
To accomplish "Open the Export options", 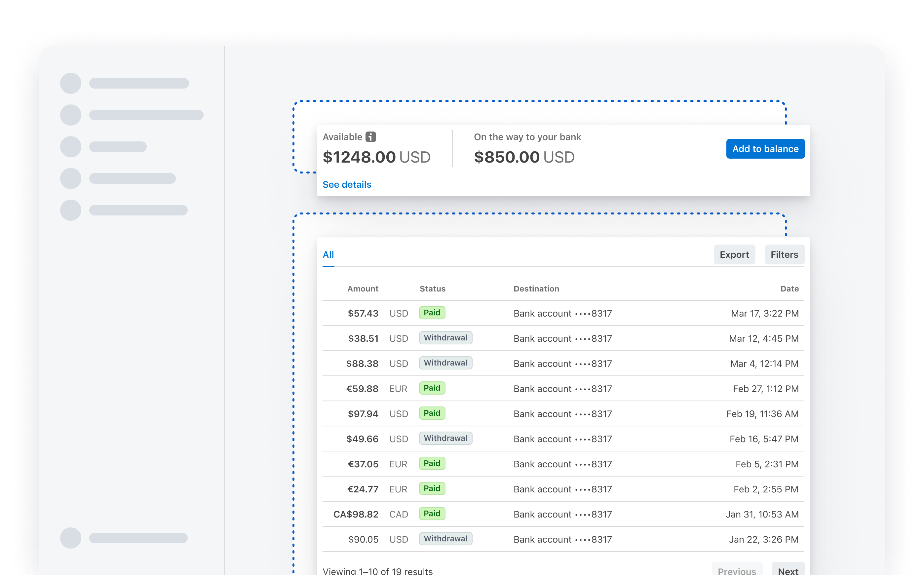I will (x=734, y=254).
